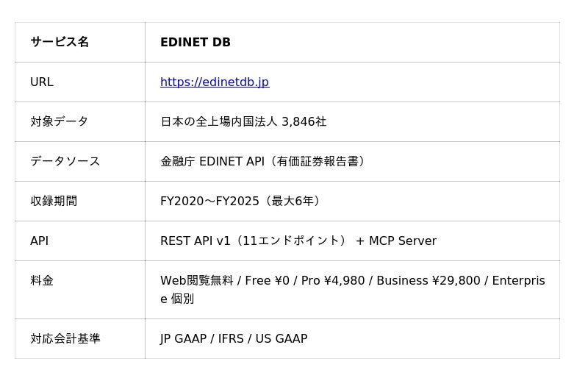
Task: Click the 対象データ row label
Action: (60, 122)
